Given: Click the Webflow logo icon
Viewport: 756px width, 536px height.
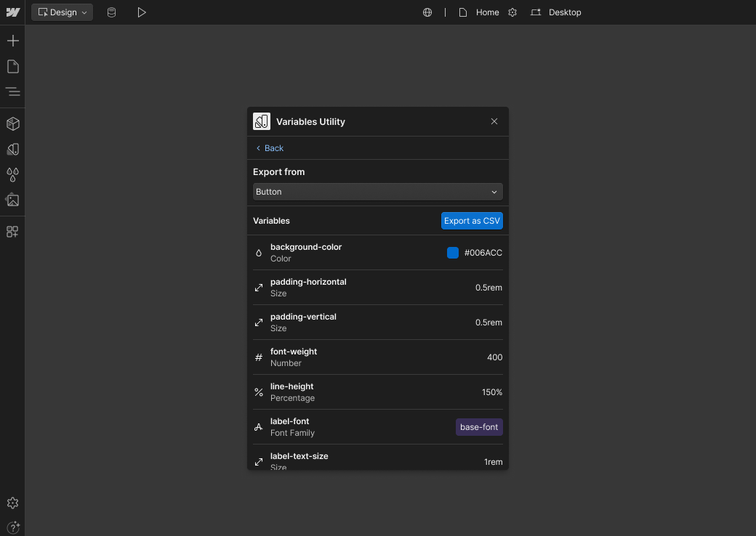Looking at the screenshot, I should [x=13, y=12].
